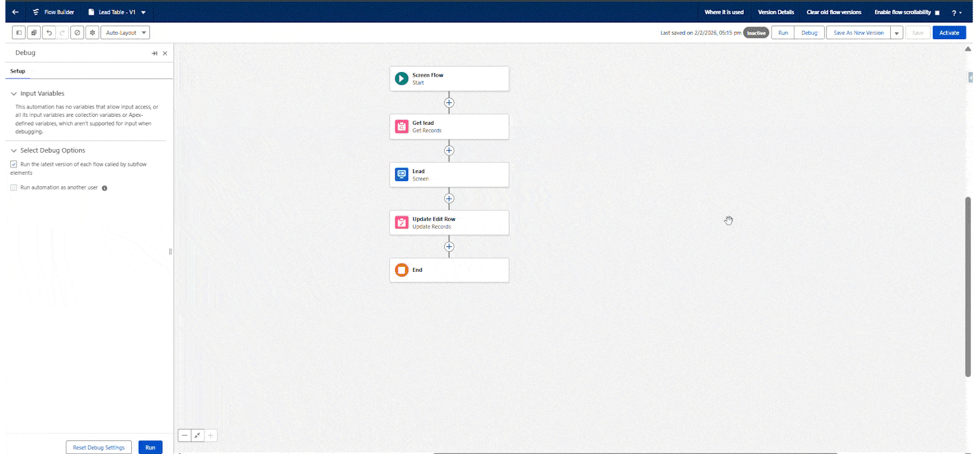Screen dimensions: 980x454
Task: Click the Lead screen element icon
Action: click(402, 175)
